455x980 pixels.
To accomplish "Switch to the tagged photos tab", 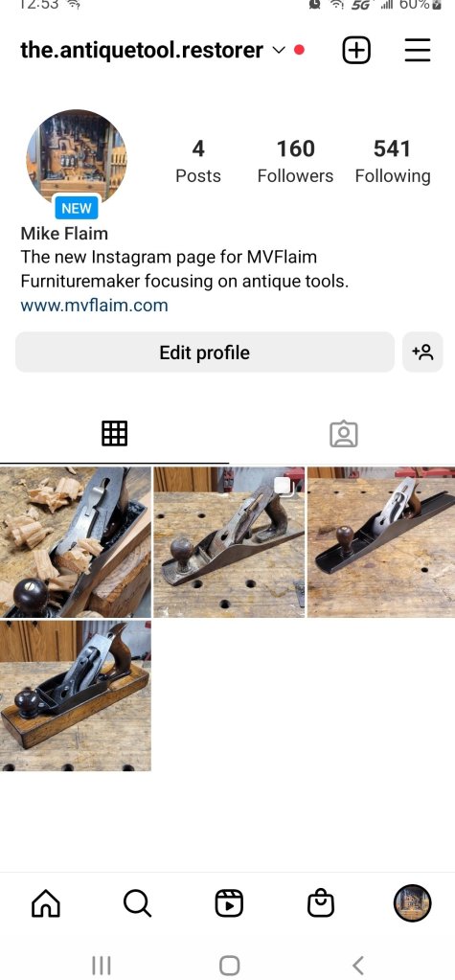I will pos(343,434).
